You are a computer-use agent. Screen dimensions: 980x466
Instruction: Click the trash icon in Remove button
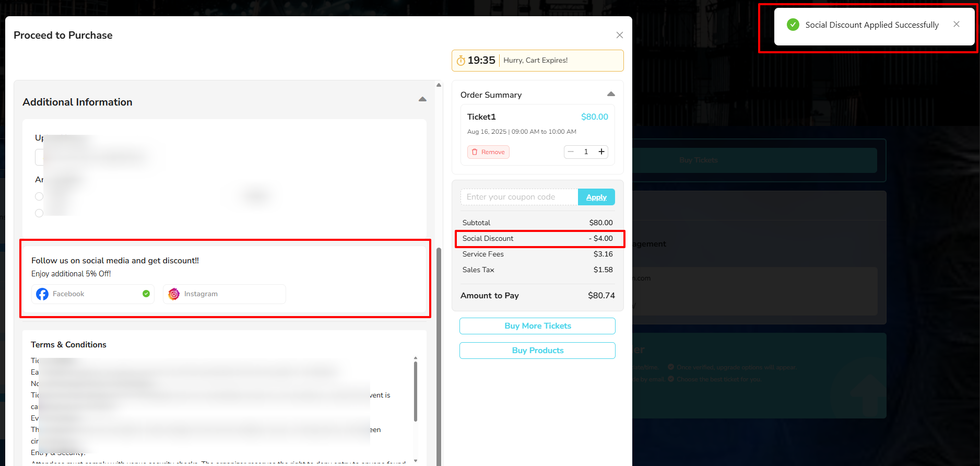pos(475,152)
